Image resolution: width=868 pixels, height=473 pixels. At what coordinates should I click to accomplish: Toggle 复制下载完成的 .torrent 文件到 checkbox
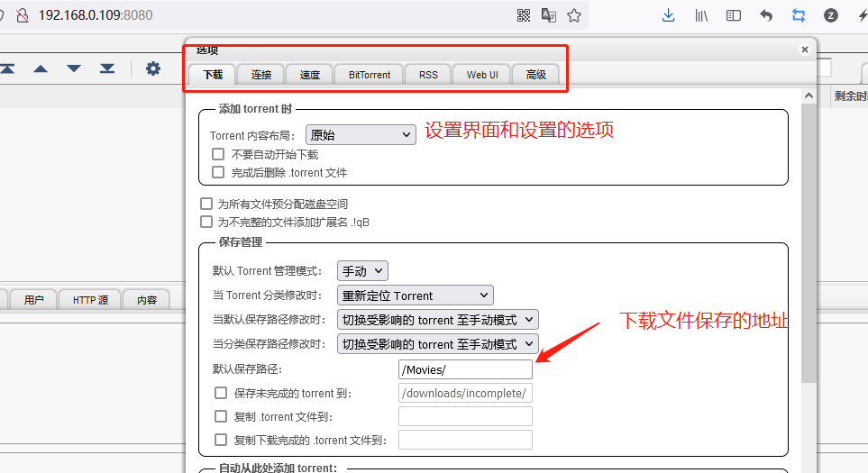tap(220, 440)
